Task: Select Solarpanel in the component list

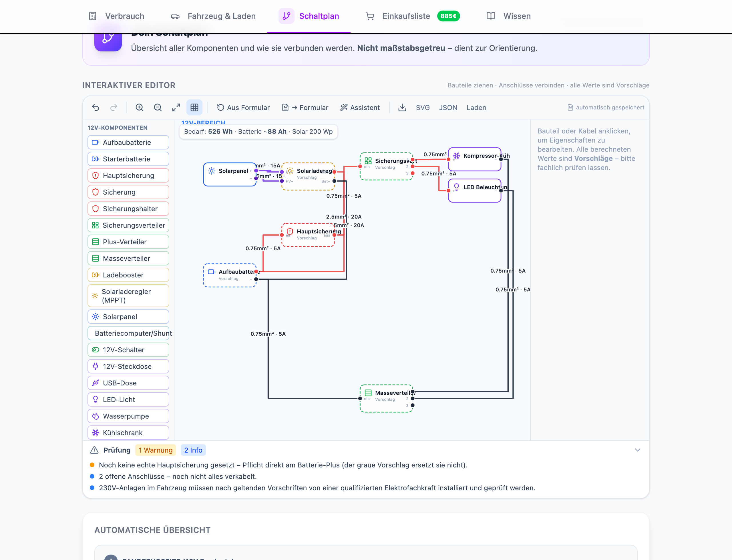Action: click(x=128, y=317)
